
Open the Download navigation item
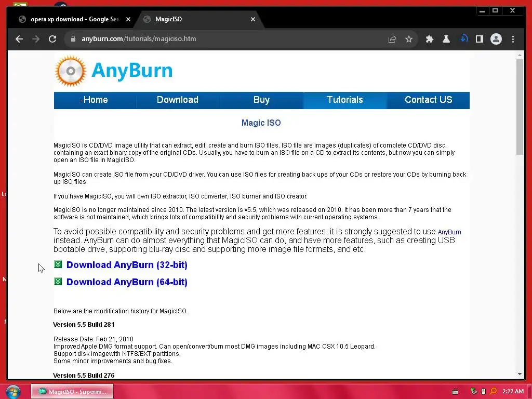coord(178,100)
